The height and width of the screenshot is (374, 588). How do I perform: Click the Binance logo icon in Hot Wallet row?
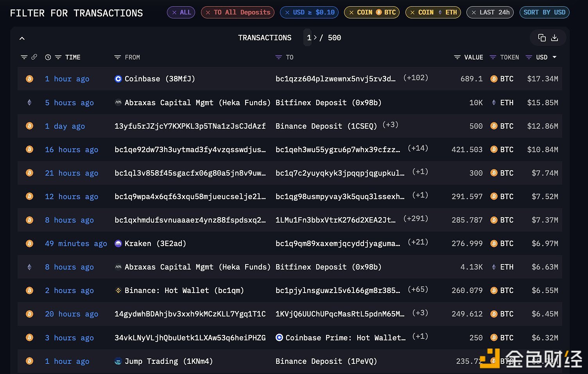pyautogui.click(x=118, y=290)
